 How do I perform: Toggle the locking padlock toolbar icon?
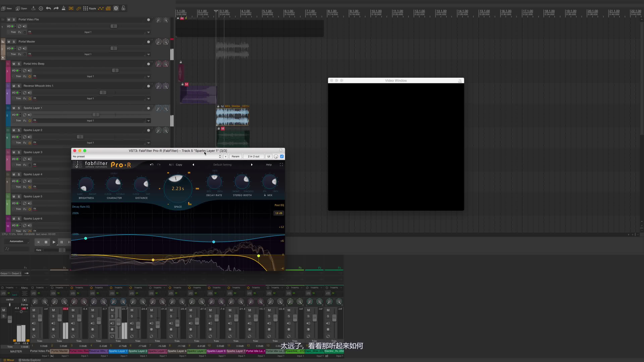pos(123,8)
